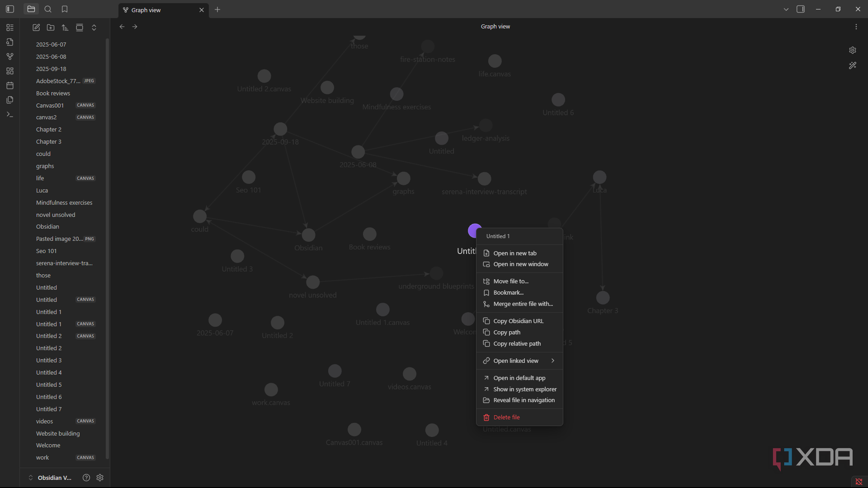
Task: Add a new tab with plus
Action: coord(217,9)
